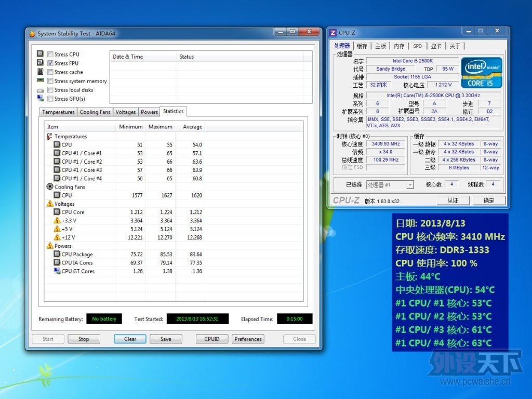Click the Date & Time column header
The width and height of the screenshot is (532, 399).
143,57
